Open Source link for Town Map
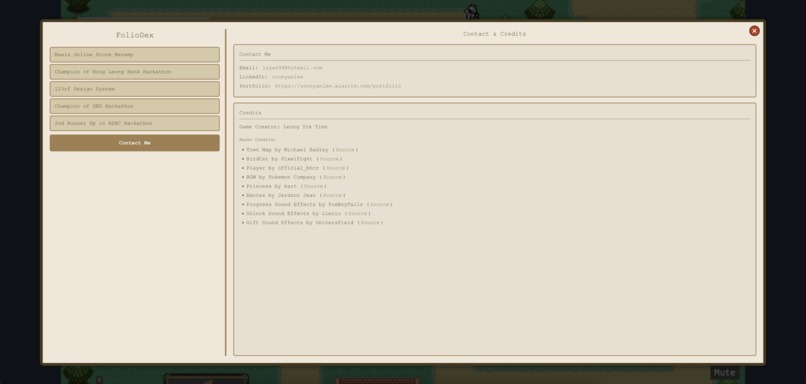Screen dimensions: 806x384 345,150
